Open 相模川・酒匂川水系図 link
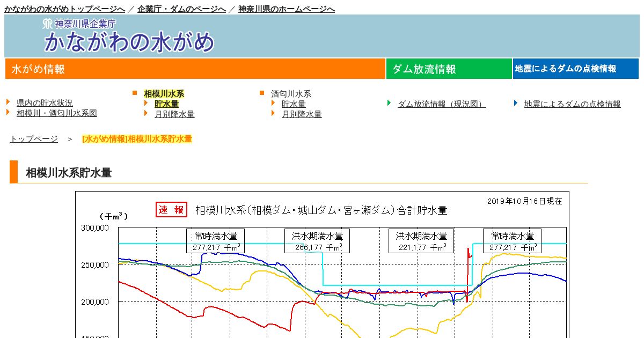Screen dimensions: 644x338 (x=57, y=113)
